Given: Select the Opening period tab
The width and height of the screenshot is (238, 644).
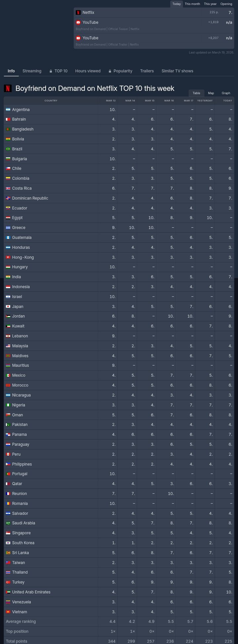Looking at the screenshot, I should pyautogui.click(x=226, y=4).
